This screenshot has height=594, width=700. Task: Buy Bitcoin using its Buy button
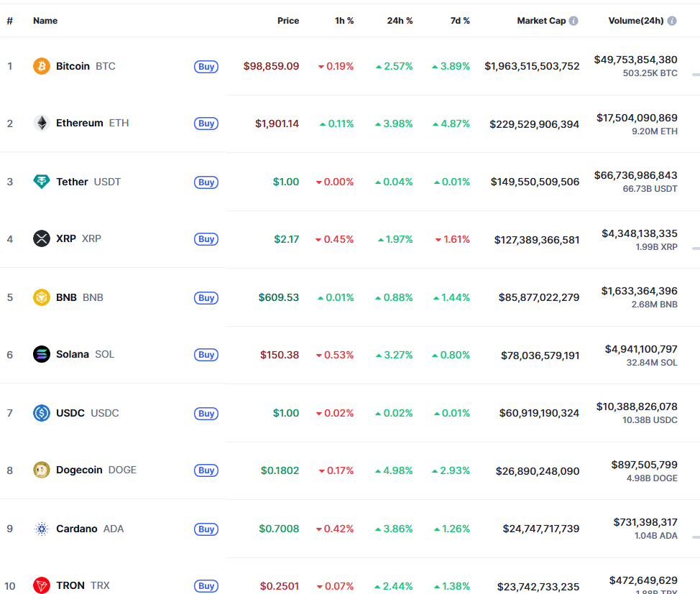206,67
